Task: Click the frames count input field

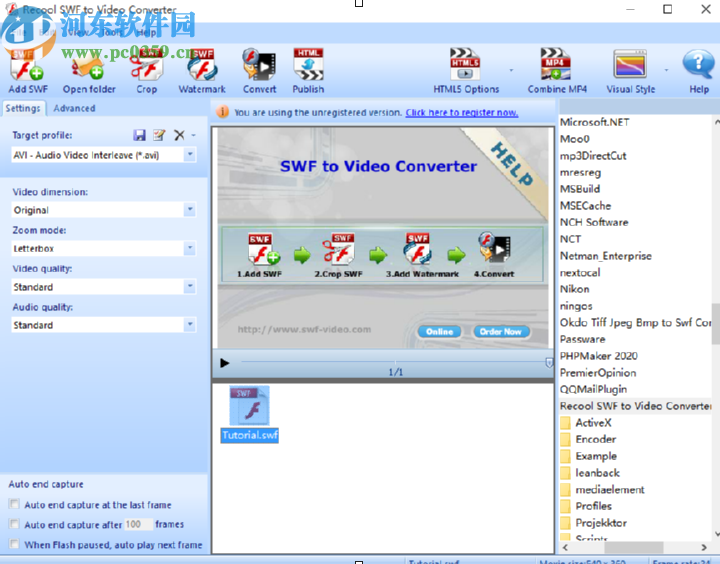Action: pyautogui.click(x=138, y=524)
